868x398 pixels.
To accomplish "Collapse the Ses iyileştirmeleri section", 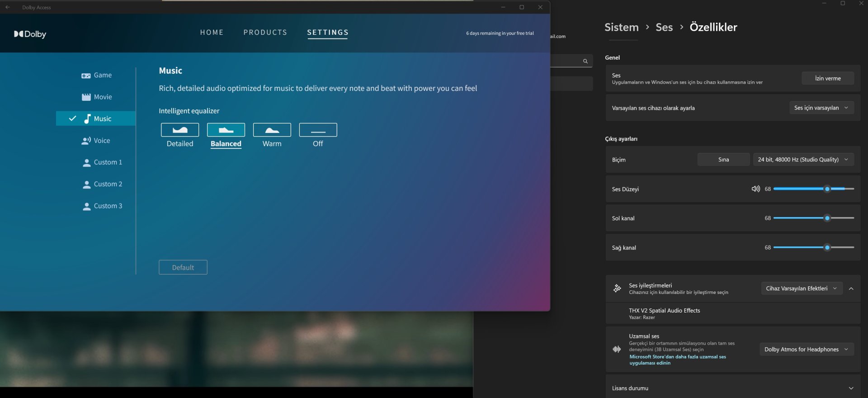I will click(851, 289).
